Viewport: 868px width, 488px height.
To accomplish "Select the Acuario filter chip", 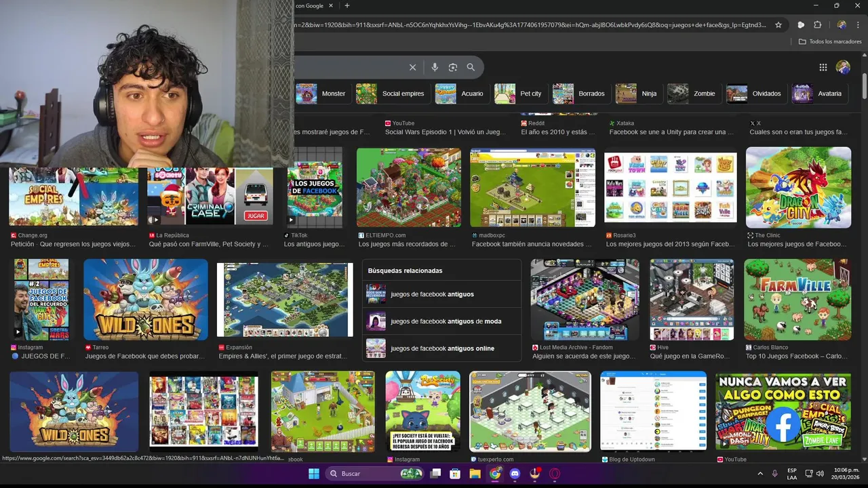I will [461, 94].
